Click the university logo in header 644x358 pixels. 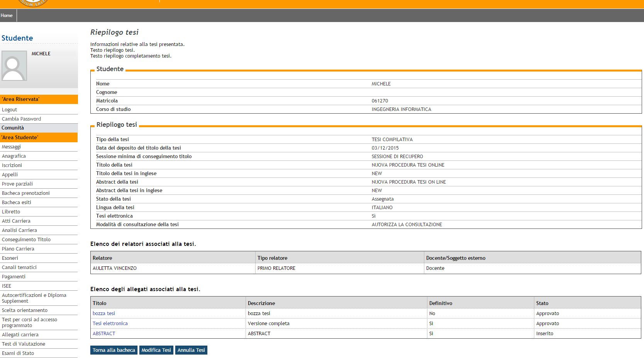tap(33, 3)
